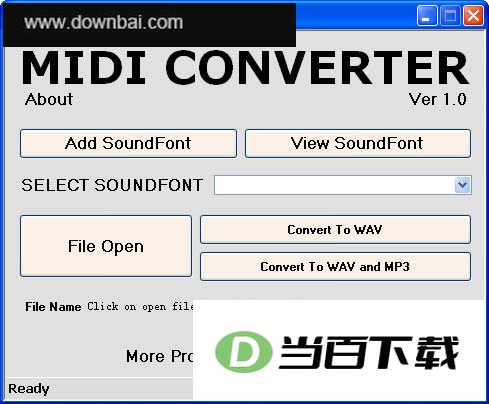The image size is (489, 404).
Task: Click the SELECT SOUNDFONT label
Action: click(112, 185)
